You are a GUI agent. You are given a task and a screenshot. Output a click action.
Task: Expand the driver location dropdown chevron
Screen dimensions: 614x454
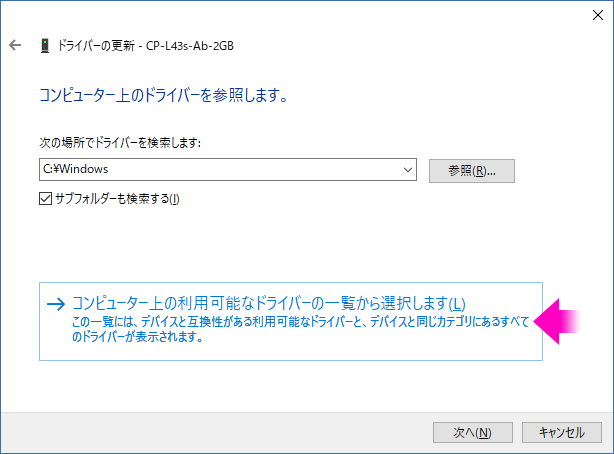408,170
